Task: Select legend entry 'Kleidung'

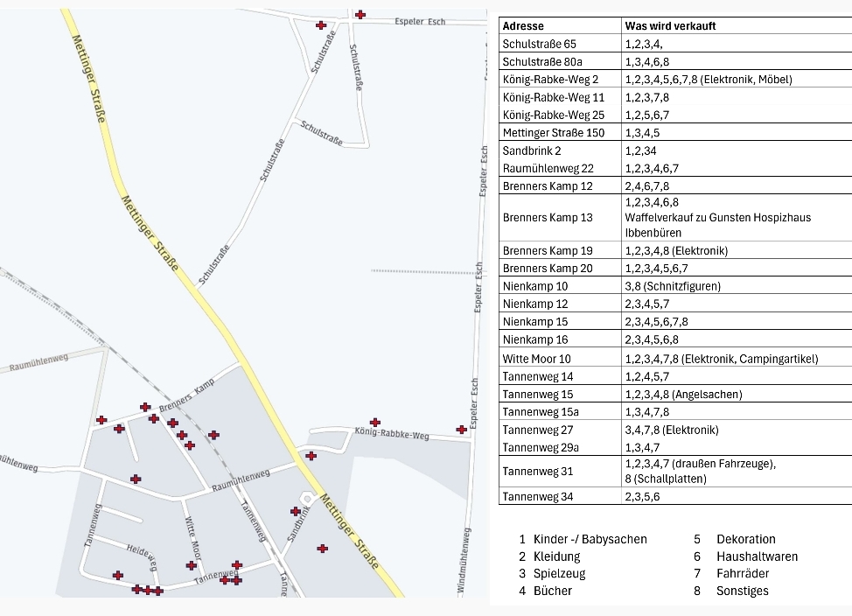Action: (x=557, y=556)
